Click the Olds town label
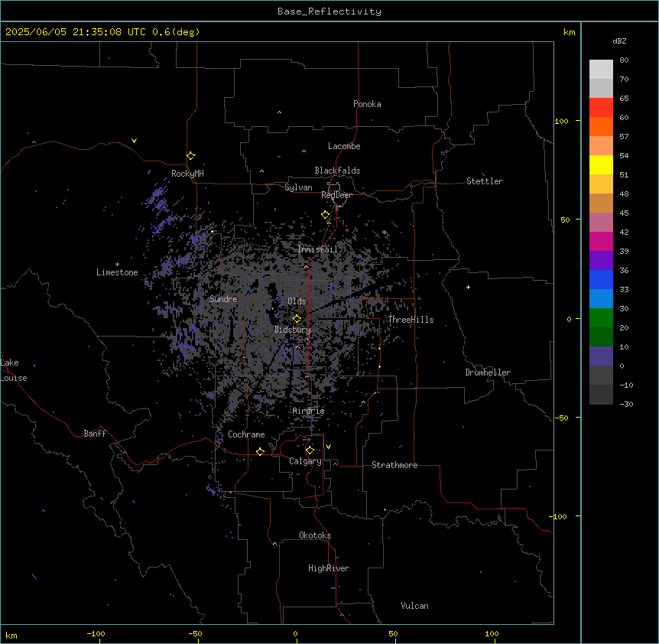Viewport: 659px width, 644px height. pyautogui.click(x=297, y=301)
